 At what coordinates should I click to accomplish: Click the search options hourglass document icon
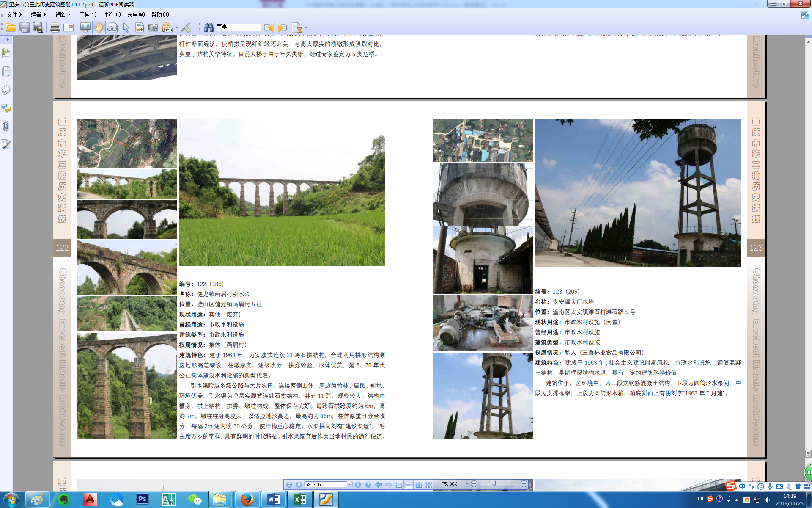coord(297,28)
